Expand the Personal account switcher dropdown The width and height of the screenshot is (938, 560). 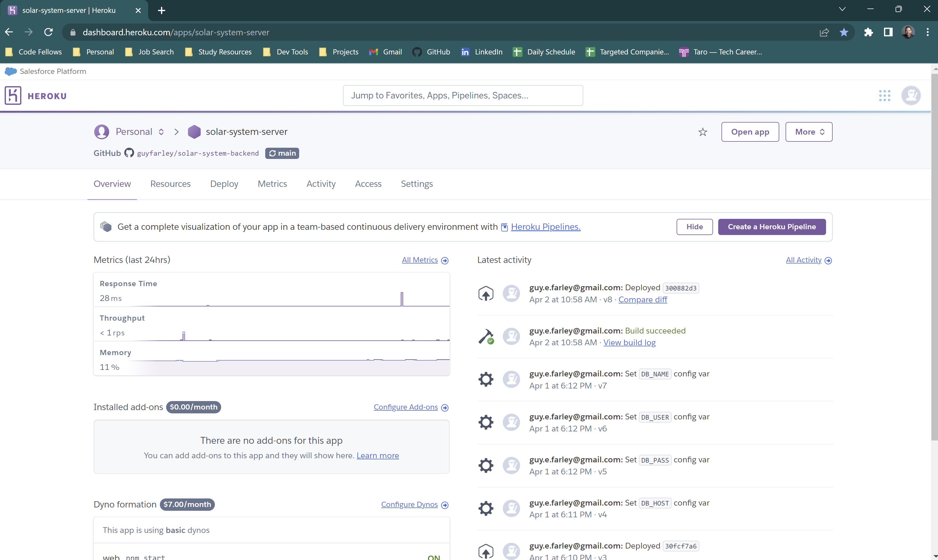pyautogui.click(x=161, y=132)
